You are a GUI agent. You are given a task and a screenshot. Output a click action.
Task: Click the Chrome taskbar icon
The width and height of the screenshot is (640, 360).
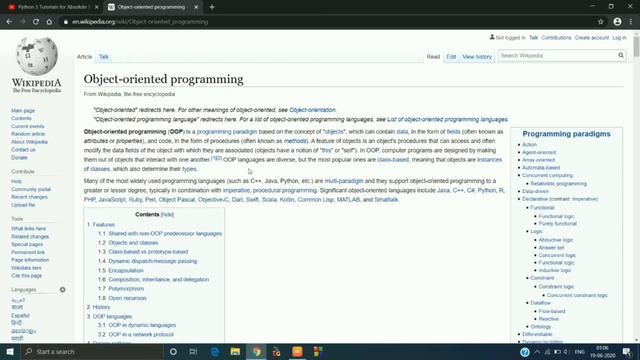(x=256, y=351)
